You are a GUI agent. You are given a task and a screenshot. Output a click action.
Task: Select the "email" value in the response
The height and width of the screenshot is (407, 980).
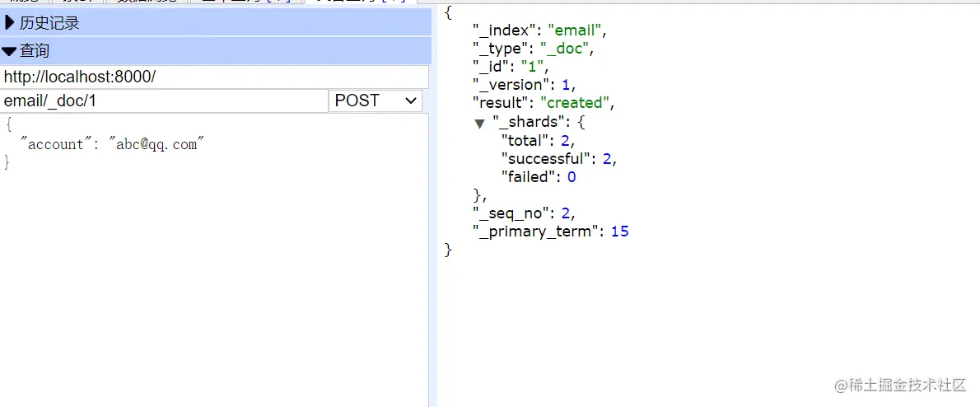point(574,30)
